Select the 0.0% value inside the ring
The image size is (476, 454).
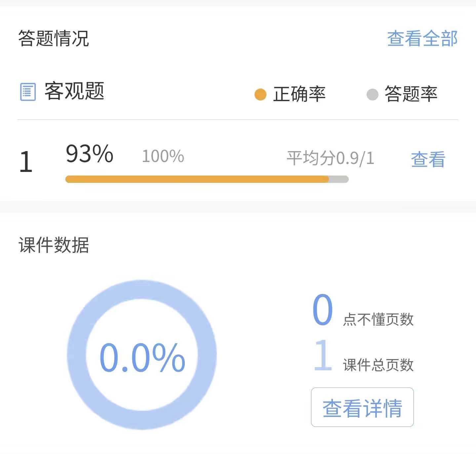click(142, 358)
